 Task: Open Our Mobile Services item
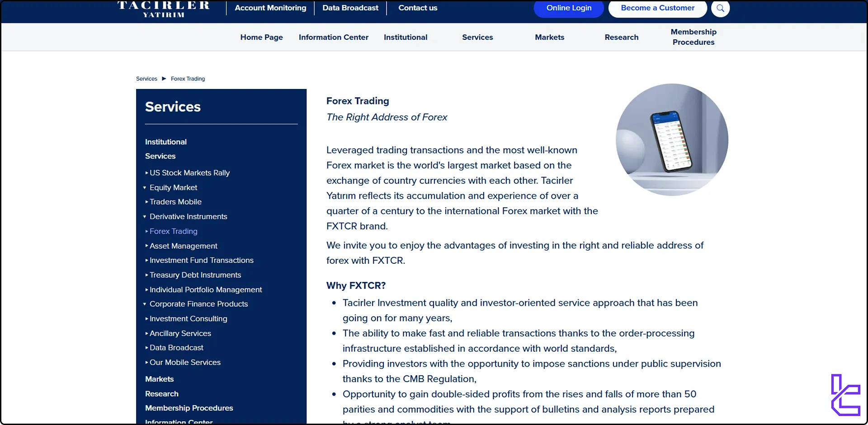[185, 363]
